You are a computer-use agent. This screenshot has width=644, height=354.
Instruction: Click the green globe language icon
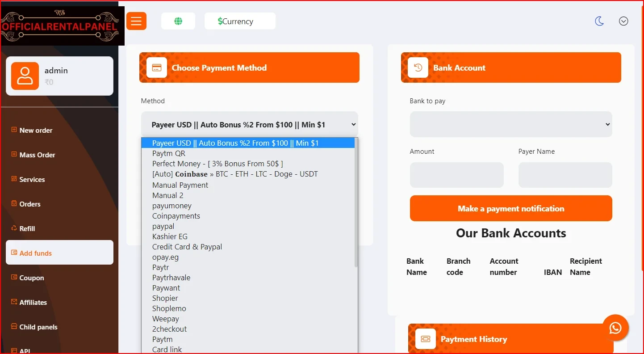(178, 21)
